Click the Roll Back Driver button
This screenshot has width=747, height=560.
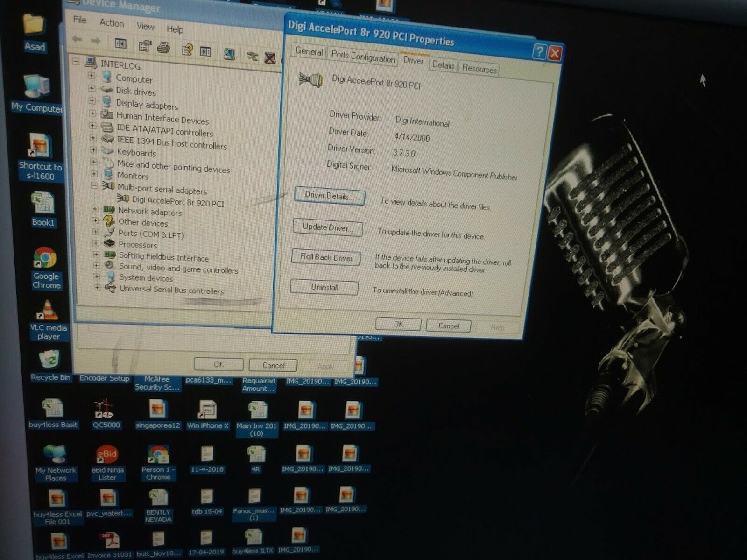(326, 257)
